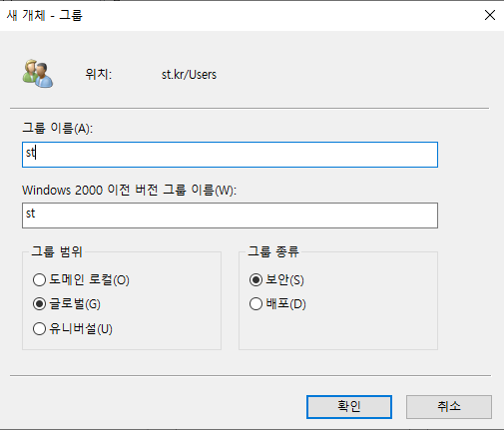The height and width of the screenshot is (430, 504).
Task: Click empty space below 배포(D) option
Action: pos(337,329)
